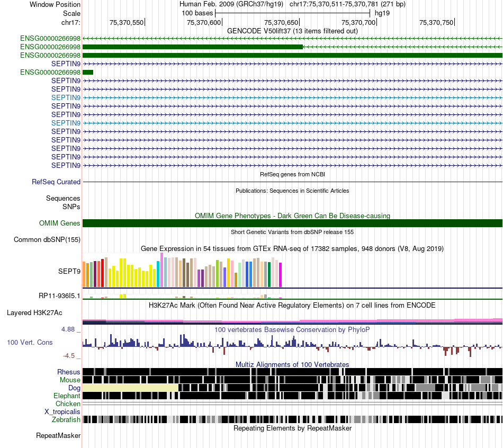Click Publications: Sequences in Scientific Articles title
This screenshot has height=448, width=503.
point(292,191)
